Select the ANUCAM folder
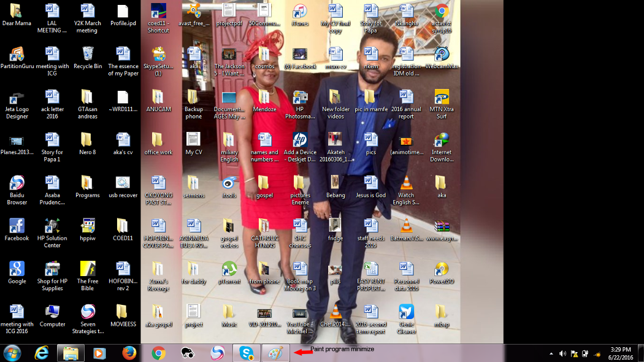The width and height of the screenshot is (644, 362). click(158, 101)
